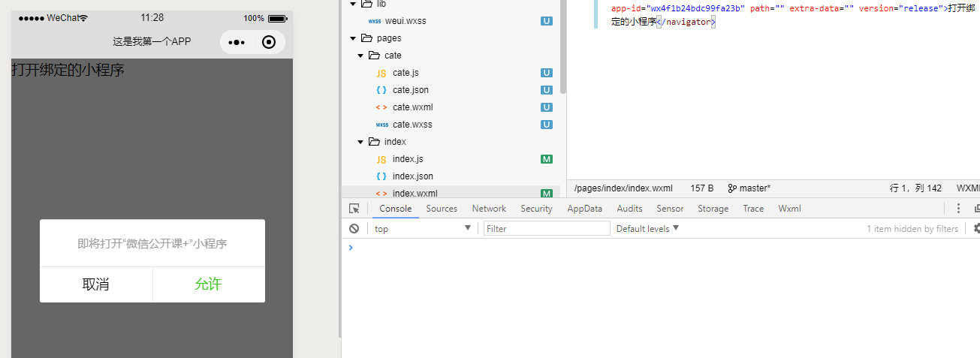Open the cate.js file

[x=406, y=73]
